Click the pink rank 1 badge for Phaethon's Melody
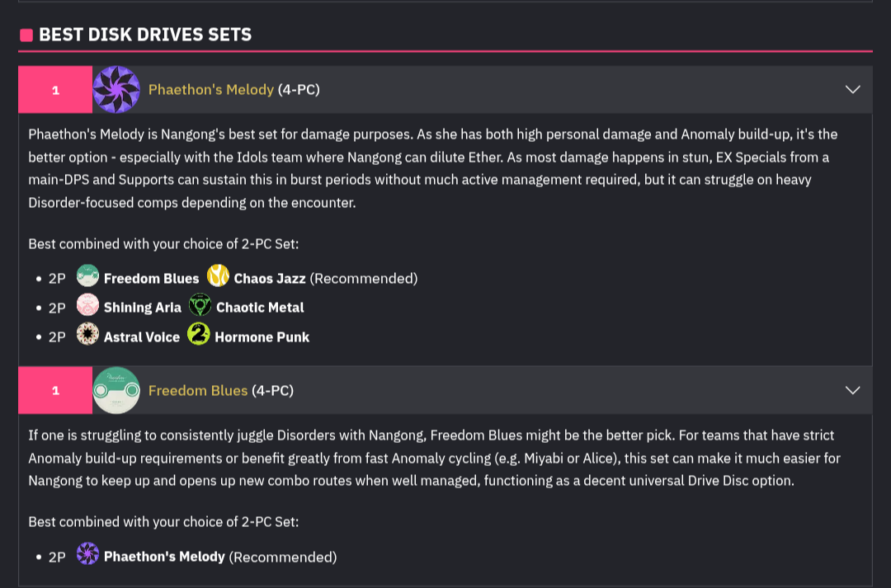891x588 pixels. pyautogui.click(x=55, y=89)
